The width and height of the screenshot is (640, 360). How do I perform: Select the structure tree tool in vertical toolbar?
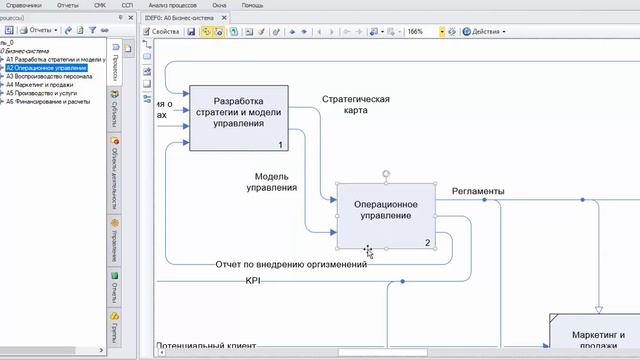point(147,98)
